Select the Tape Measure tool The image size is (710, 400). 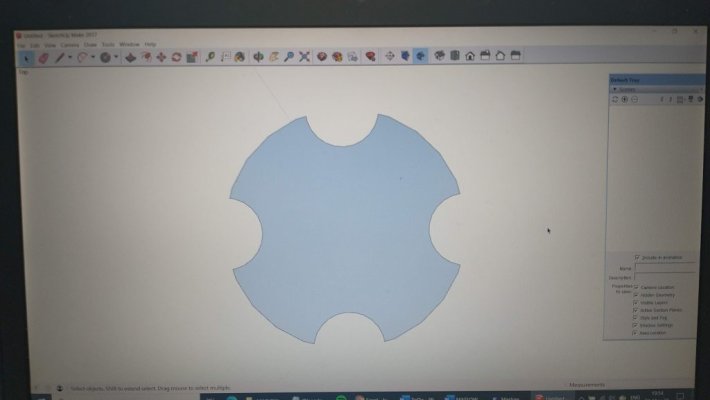click(x=210, y=57)
